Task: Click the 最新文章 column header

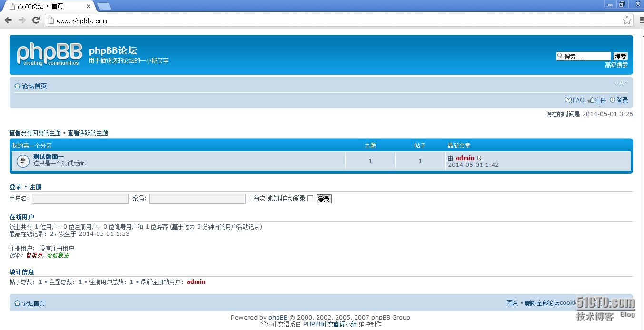Action: click(x=459, y=146)
